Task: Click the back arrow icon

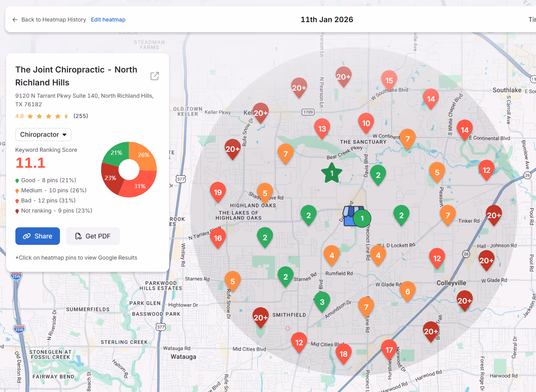Action: [x=15, y=20]
